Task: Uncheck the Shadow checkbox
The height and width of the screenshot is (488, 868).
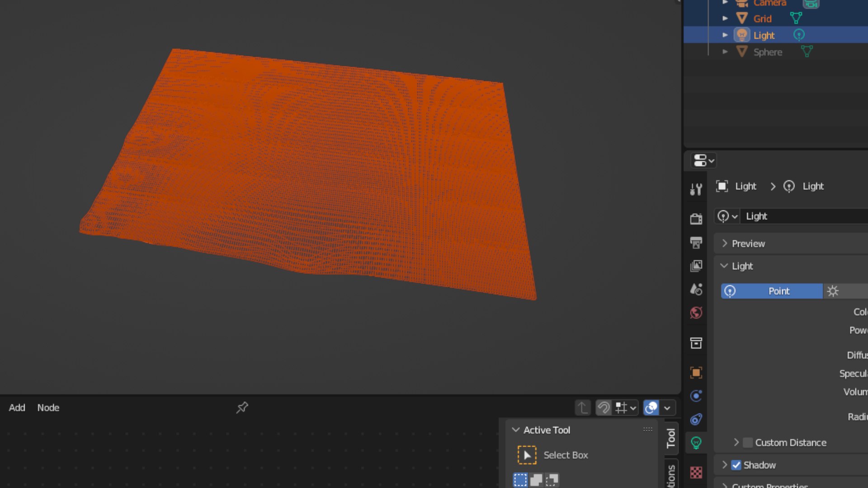Action: (736, 465)
